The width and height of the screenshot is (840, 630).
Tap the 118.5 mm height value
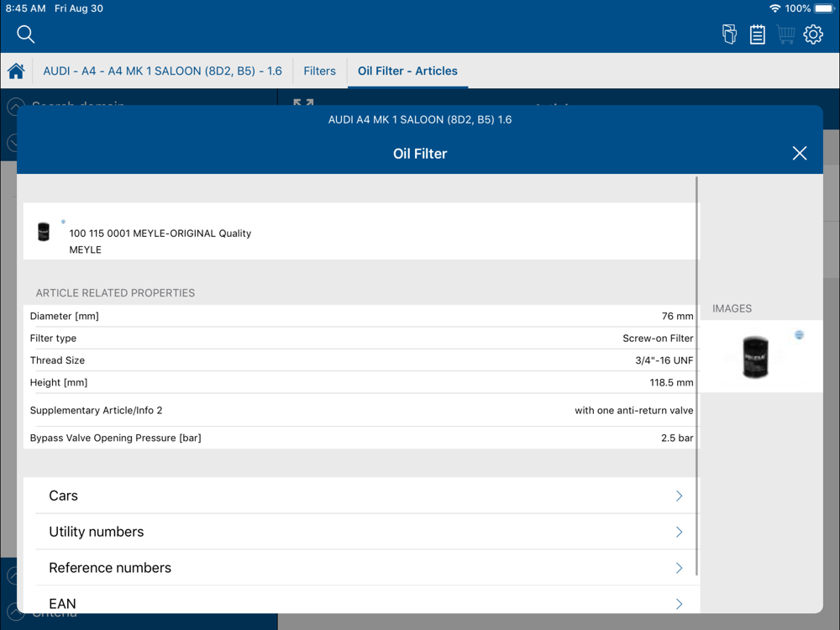[x=671, y=382]
